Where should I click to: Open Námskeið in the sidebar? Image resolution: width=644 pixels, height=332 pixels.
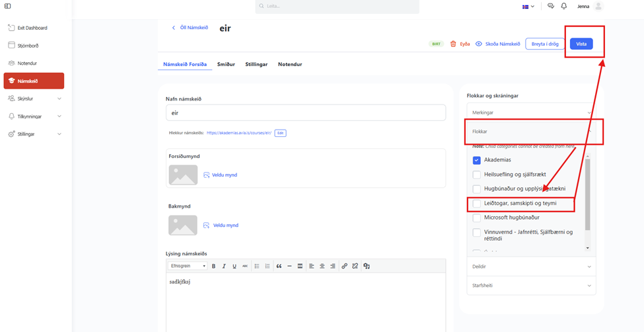tap(34, 81)
